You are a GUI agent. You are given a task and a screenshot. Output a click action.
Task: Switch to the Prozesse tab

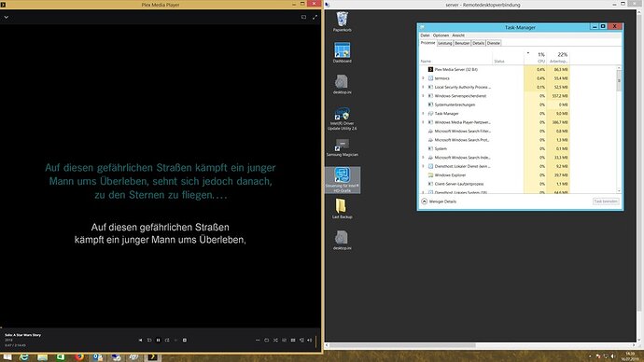(x=427, y=43)
